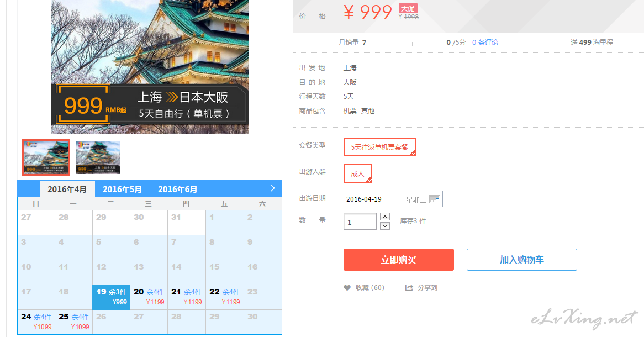This screenshot has height=337, width=644.
Task: Pick April 24 priced ¥1099
Action: [x=36, y=322]
